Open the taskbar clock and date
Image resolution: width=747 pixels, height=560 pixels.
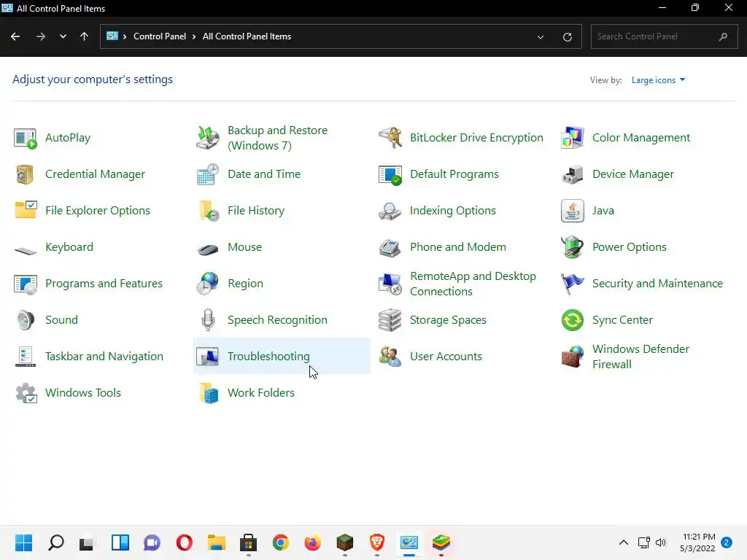point(698,542)
